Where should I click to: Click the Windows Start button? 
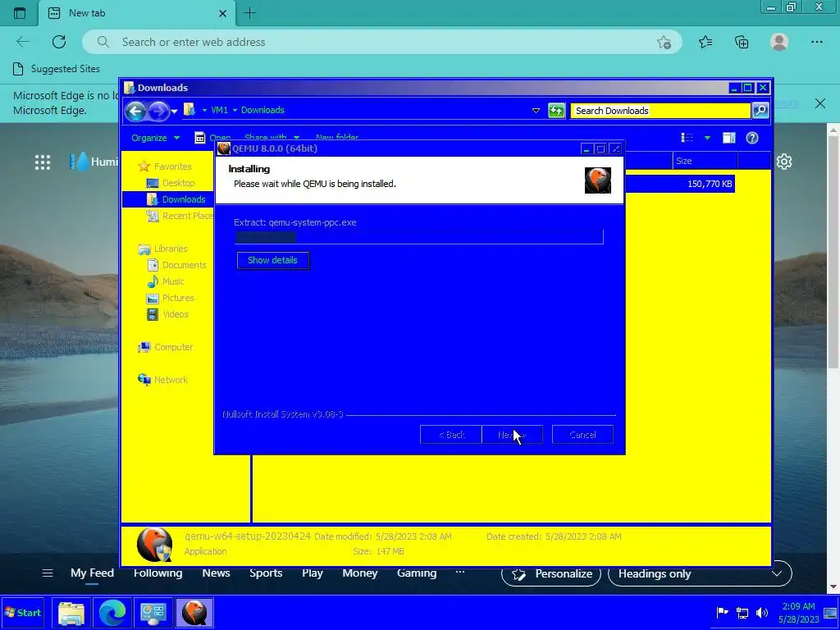[23, 613]
